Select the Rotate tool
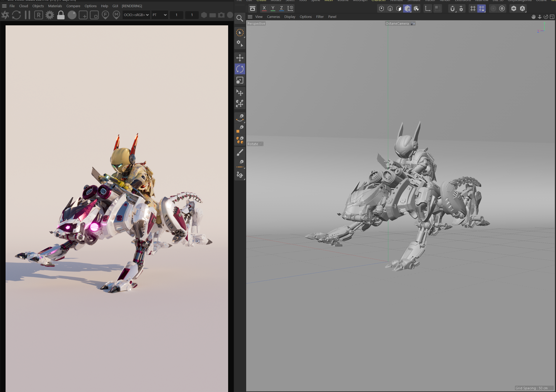The width and height of the screenshot is (556, 392). 240,69
